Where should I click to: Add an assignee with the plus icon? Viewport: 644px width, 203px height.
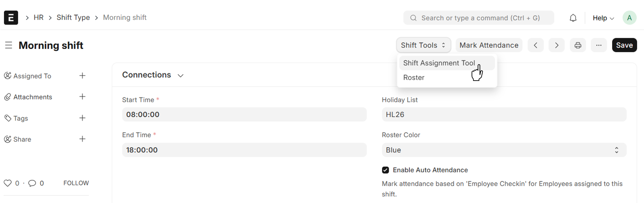(82, 76)
